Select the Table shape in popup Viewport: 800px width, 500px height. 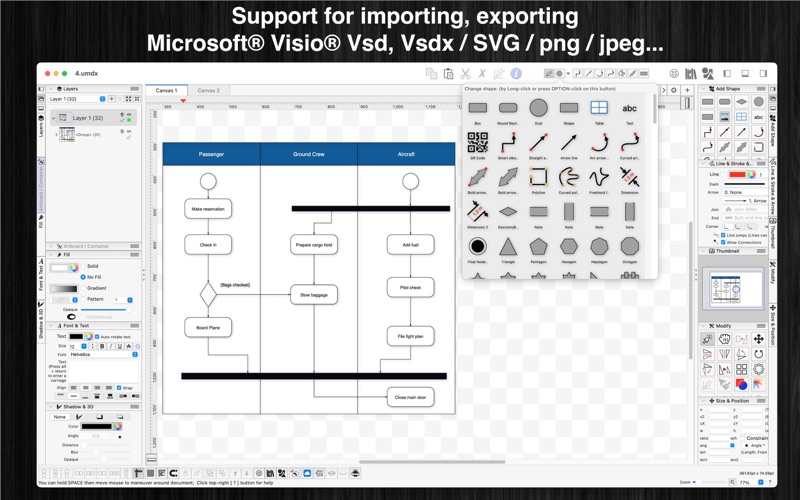coord(599,108)
